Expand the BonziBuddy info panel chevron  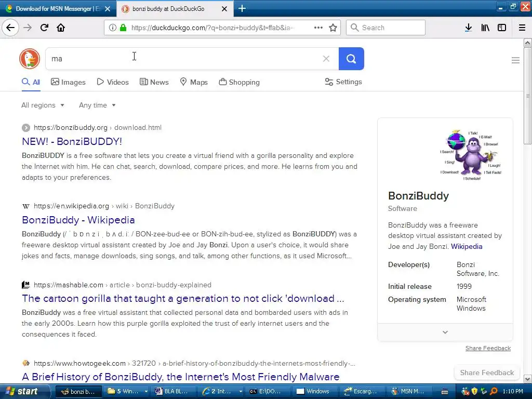[x=445, y=332]
